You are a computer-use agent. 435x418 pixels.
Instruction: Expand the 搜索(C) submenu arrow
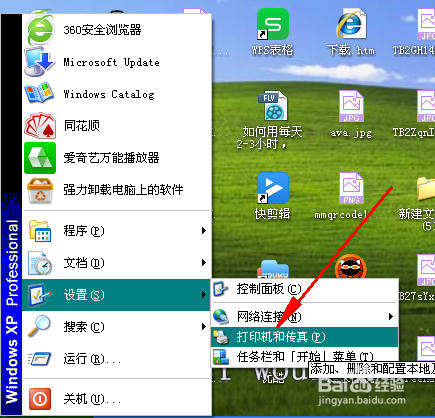pyautogui.click(x=204, y=327)
